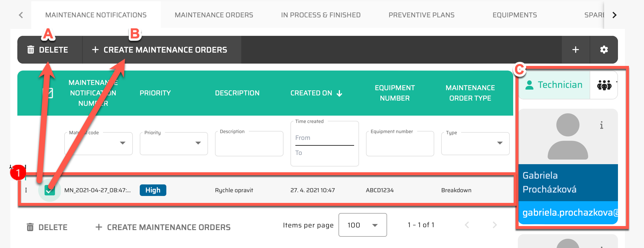The width and height of the screenshot is (644, 248).
Task: Uncheck the MN_2021-04-27 row checkbox
Action: tap(49, 190)
